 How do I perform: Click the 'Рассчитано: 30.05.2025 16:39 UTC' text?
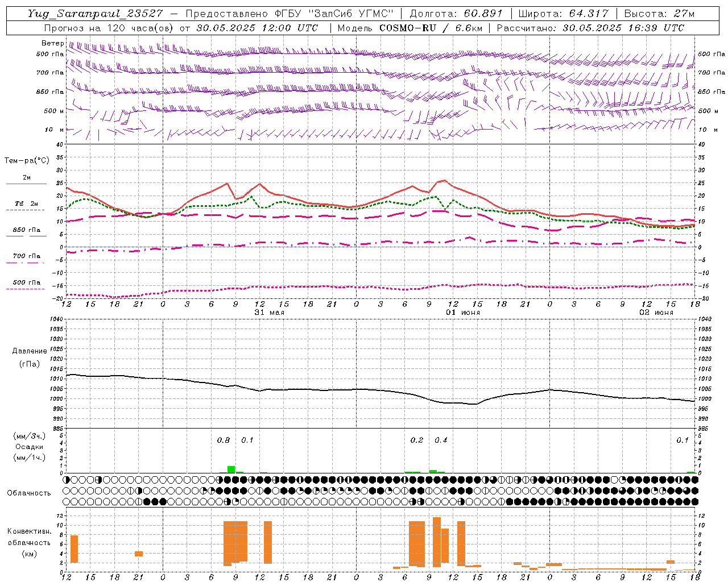click(x=590, y=28)
